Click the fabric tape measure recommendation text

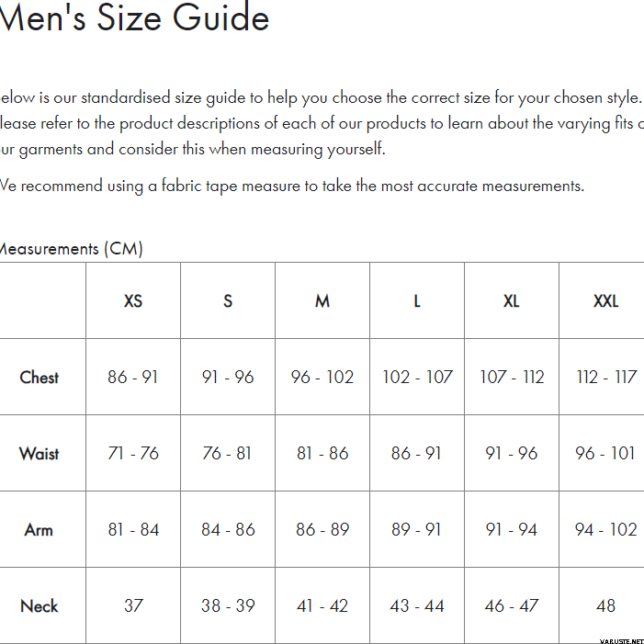click(x=291, y=186)
